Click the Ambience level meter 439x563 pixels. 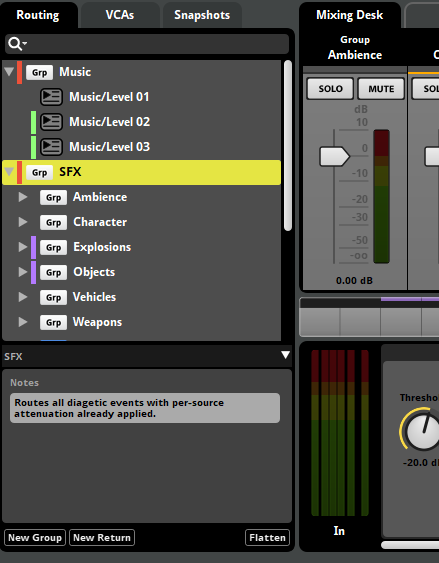coord(382,196)
